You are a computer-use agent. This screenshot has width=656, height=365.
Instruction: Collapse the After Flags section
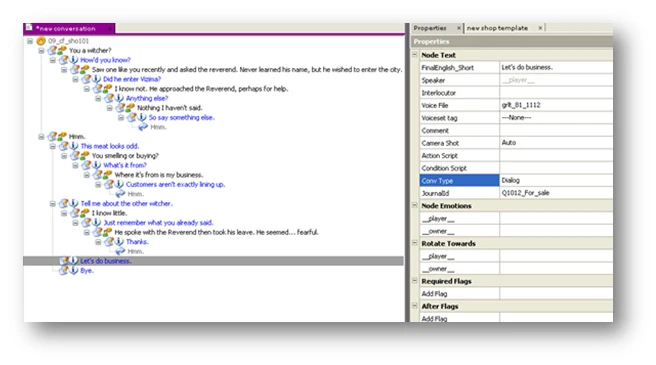point(415,306)
